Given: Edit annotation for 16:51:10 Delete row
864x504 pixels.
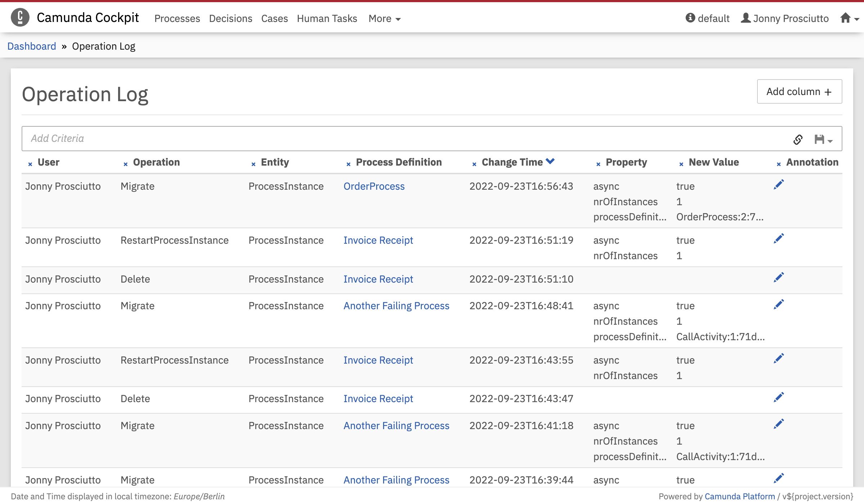Looking at the screenshot, I should (779, 277).
